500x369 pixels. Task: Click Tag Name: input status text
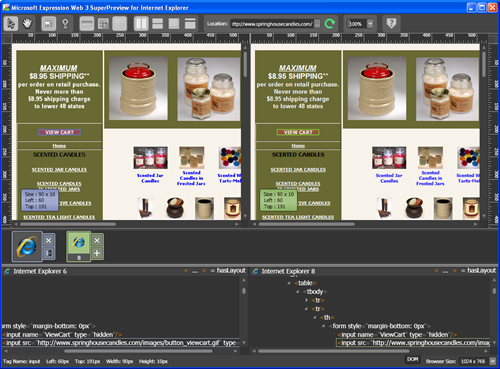(22, 361)
